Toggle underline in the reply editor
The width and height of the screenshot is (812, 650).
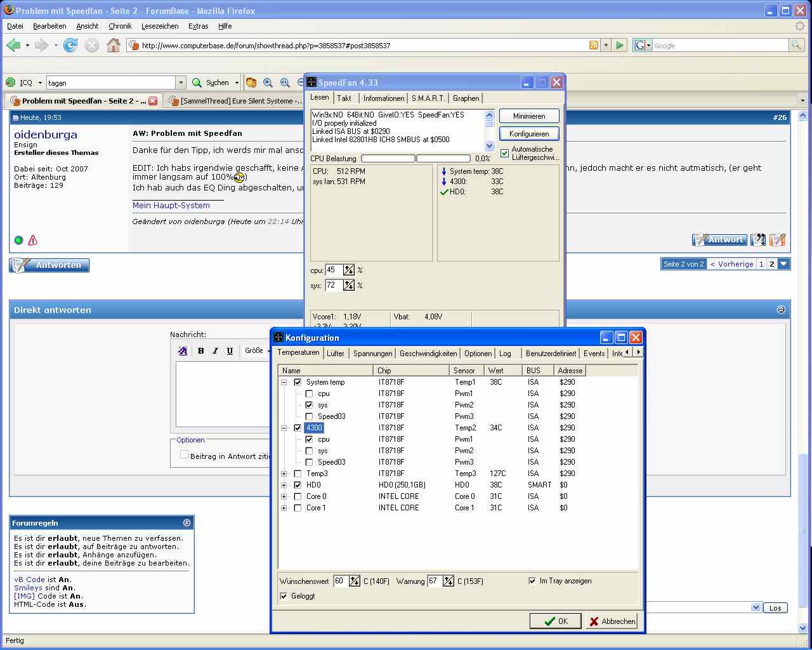230,350
